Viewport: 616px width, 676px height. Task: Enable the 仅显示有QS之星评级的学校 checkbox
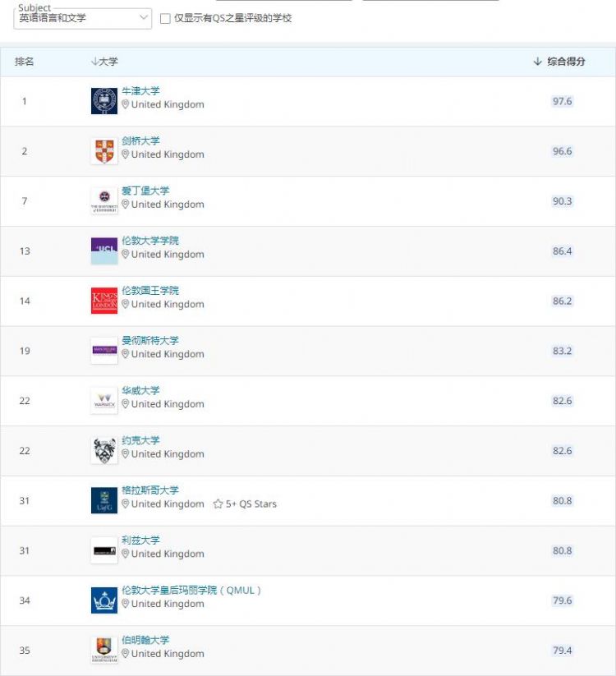(x=165, y=18)
